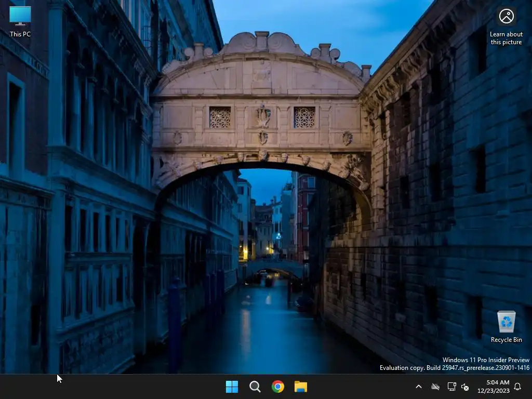Screen dimensions: 532x399
Task: Click the muted volume tray icon
Action: click(465, 387)
